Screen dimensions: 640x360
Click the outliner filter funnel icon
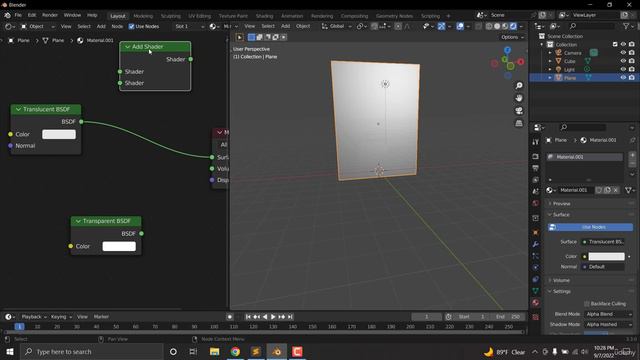(626, 26)
